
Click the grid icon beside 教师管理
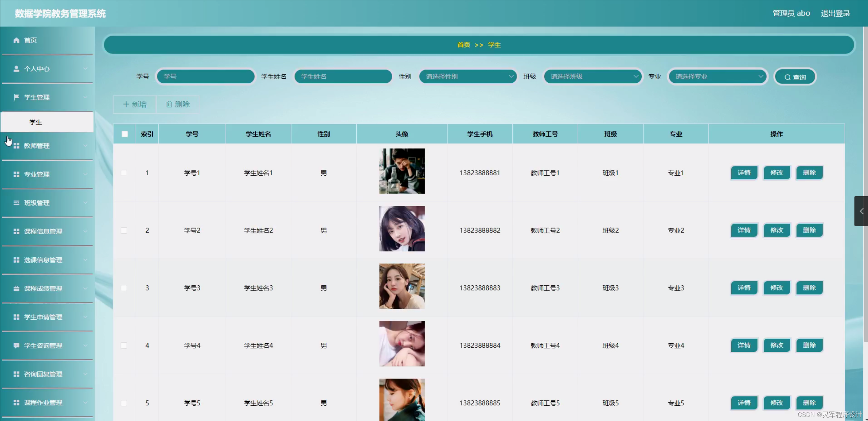tap(16, 146)
